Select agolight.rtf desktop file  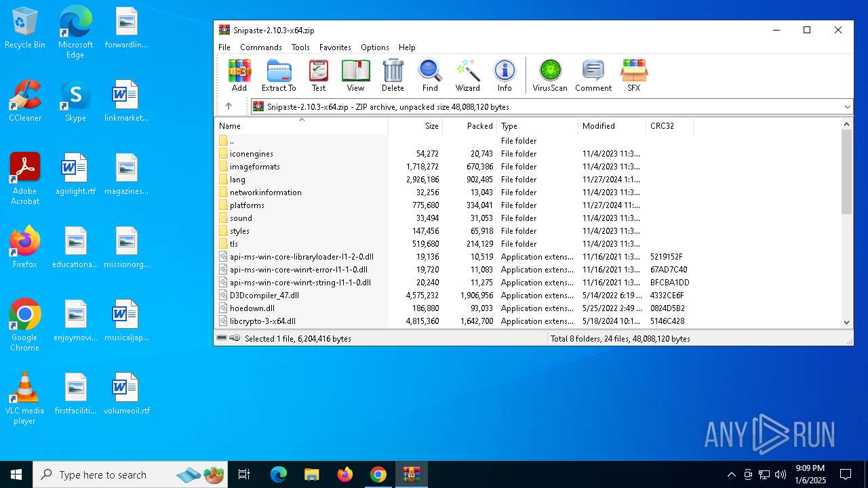coord(75,174)
